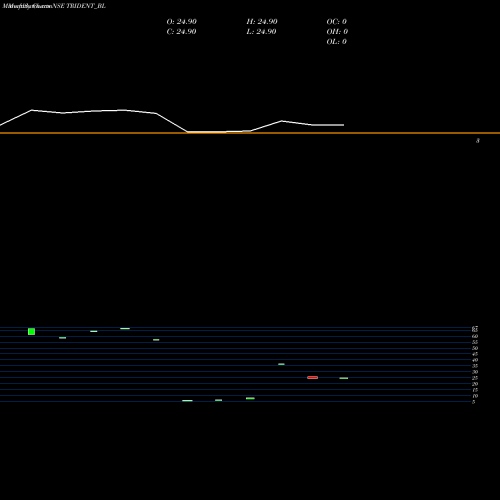Click the 20 price axis label
This screenshot has height=500, width=500.
[475, 384]
